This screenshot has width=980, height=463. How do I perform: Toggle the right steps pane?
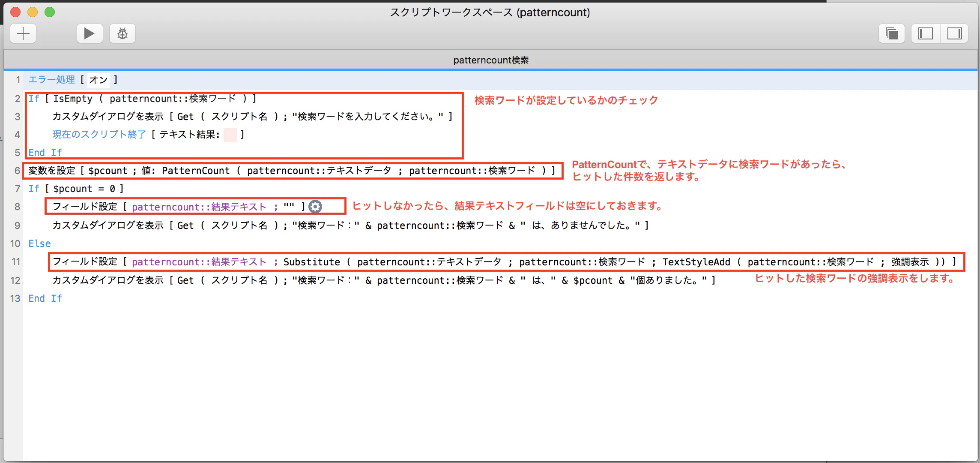[954, 33]
